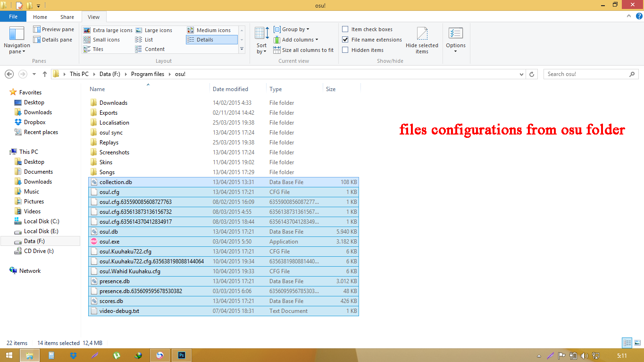Go up one folder level
Screen dimensions: 644x362
45,74
